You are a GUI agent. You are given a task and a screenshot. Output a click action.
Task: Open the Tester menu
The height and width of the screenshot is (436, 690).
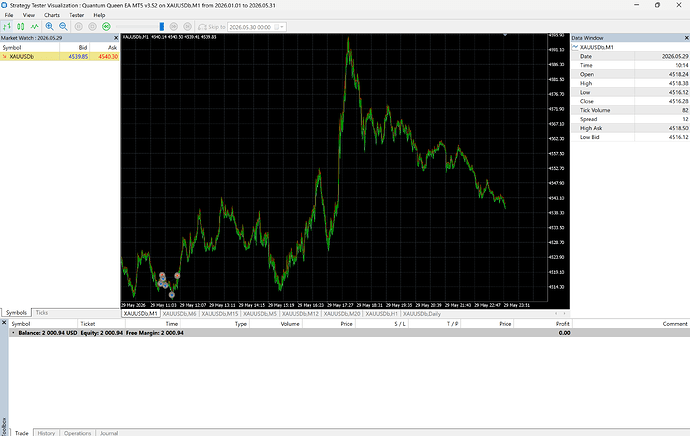tap(77, 15)
